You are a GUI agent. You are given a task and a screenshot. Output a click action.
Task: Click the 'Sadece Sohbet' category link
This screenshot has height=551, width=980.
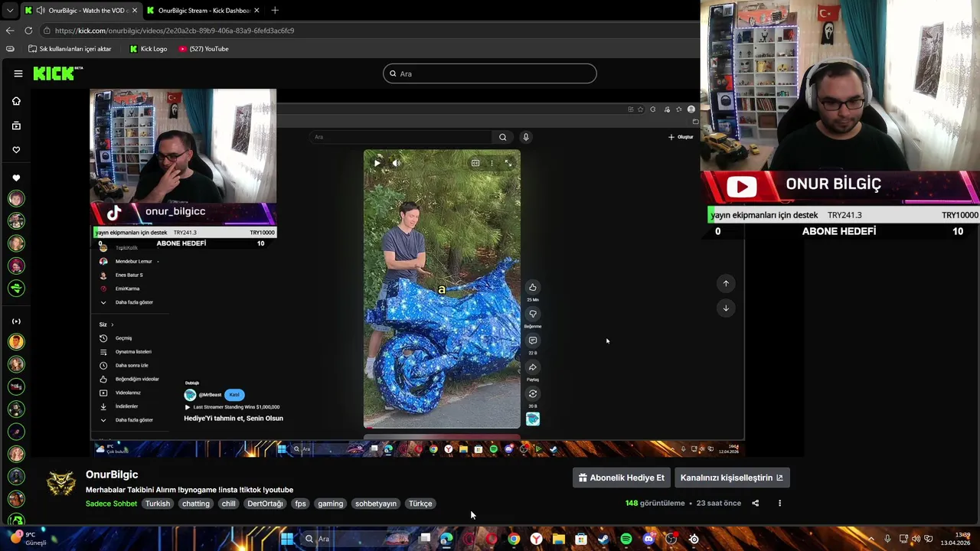(x=111, y=504)
